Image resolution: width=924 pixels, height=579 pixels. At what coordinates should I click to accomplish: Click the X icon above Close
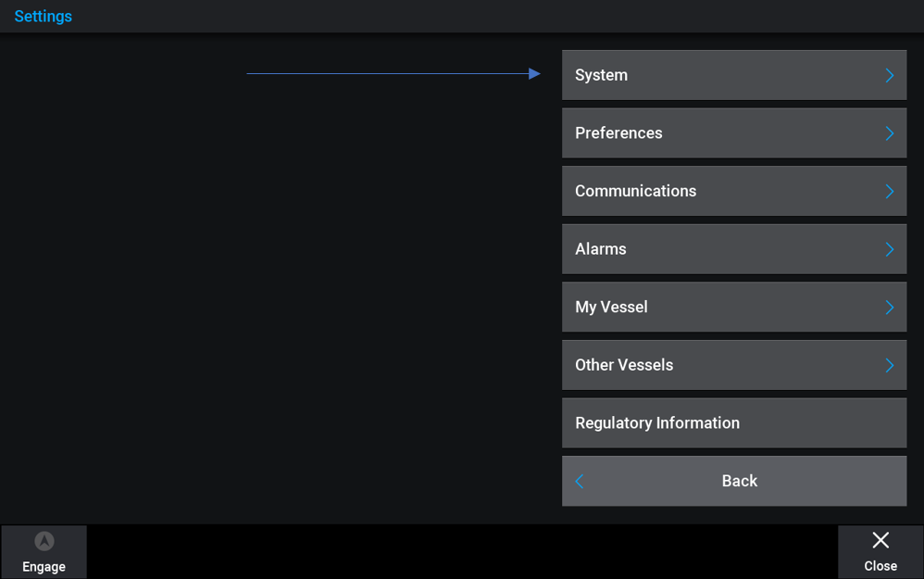point(880,540)
